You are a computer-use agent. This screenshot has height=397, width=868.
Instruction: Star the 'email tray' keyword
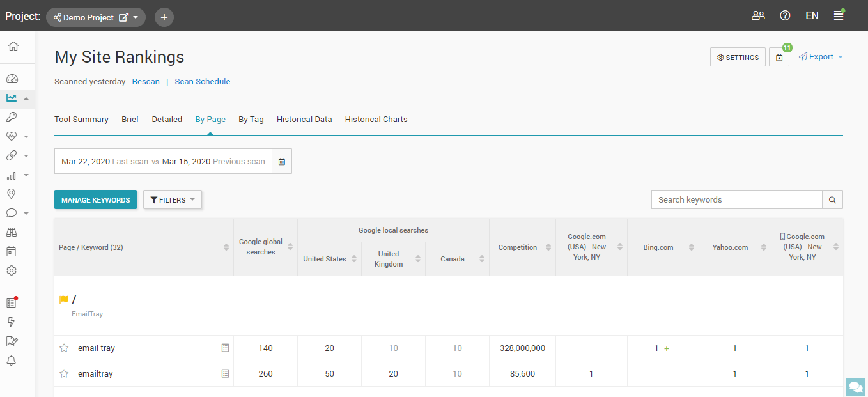pyautogui.click(x=64, y=348)
